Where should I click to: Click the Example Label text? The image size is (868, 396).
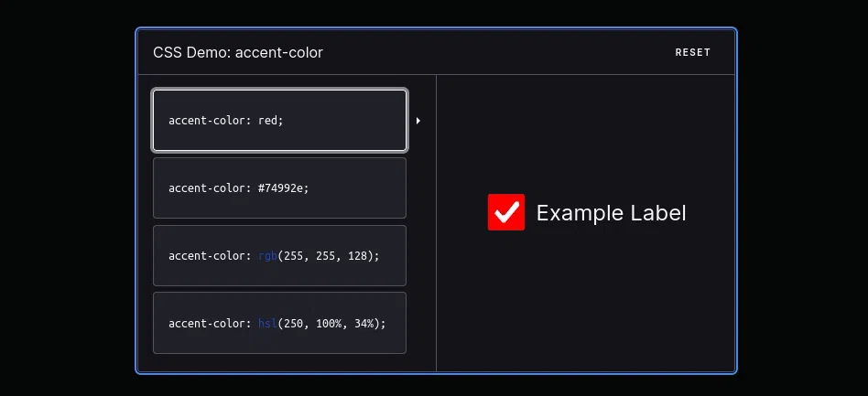pyautogui.click(x=611, y=213)
